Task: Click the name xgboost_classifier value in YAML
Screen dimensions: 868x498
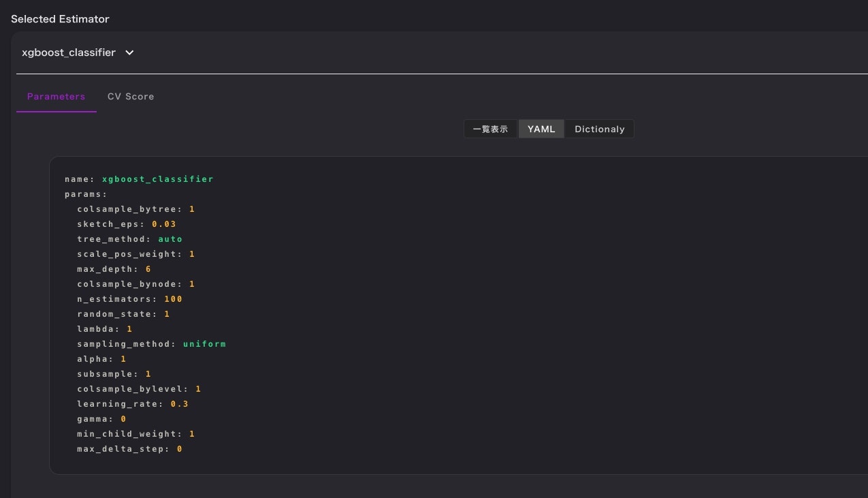Action: [158, 179]
